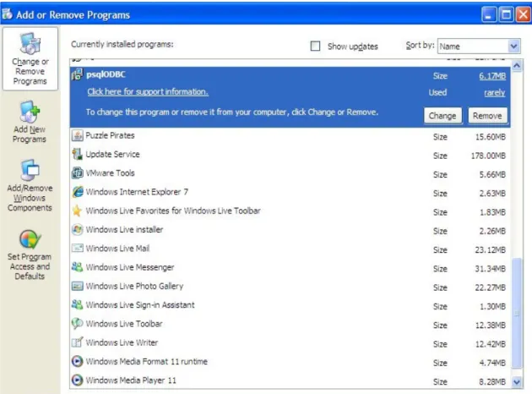Open Set Program Access and Defaults icon
Viewport: 532px width, 394px height.
(30, 239)
